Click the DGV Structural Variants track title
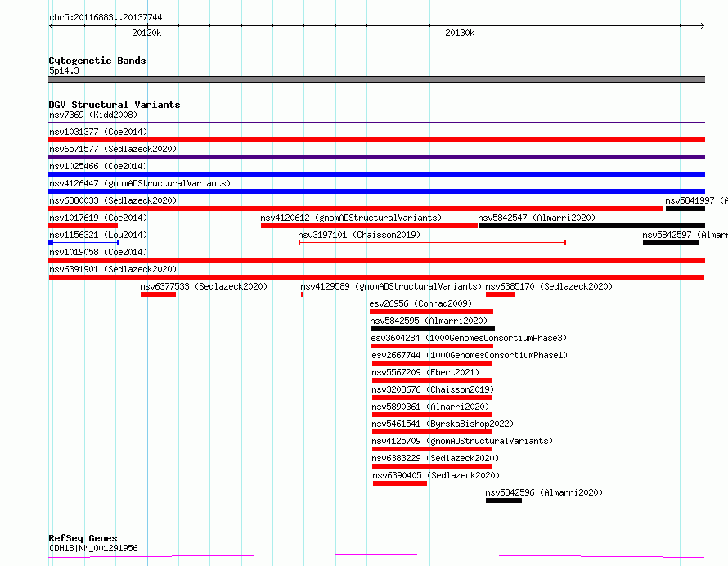The height and width of the screenshot is (566, 728). coord(115,105)
